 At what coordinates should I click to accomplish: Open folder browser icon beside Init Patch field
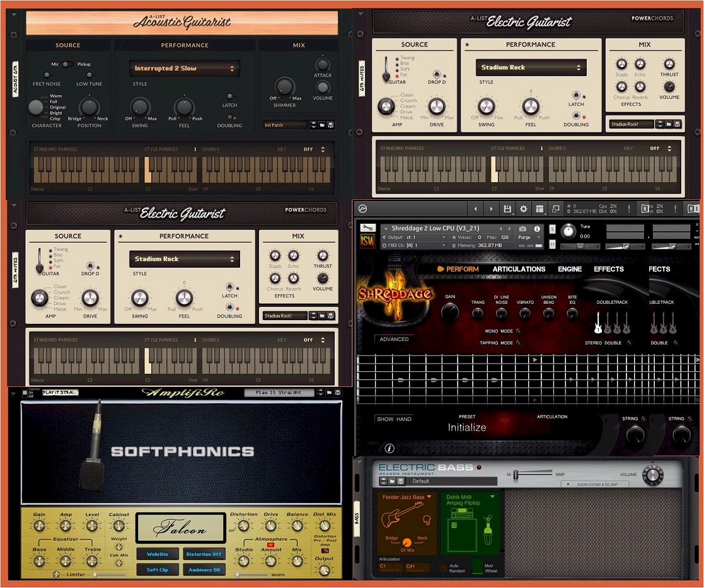pyautogui.click(x=322, y=125)
